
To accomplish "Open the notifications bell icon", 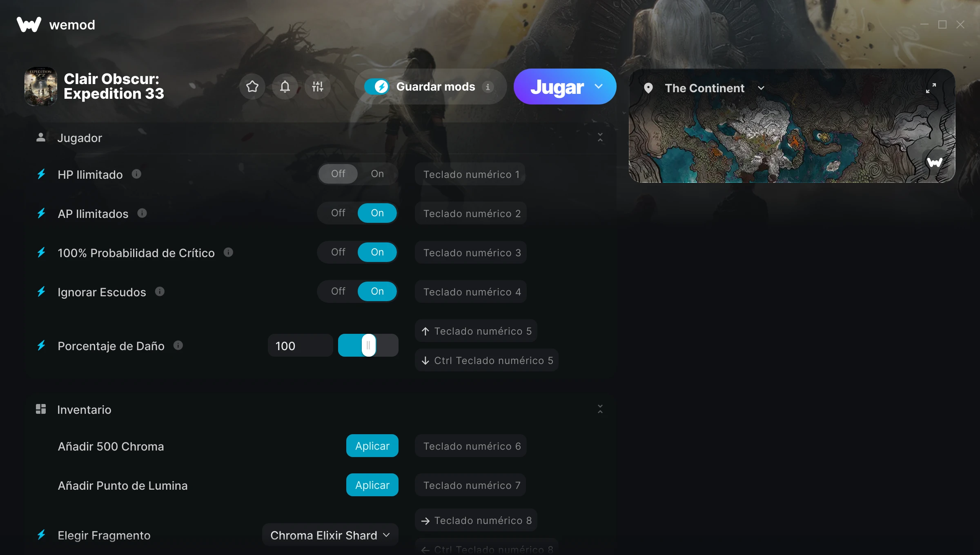I will tap(285, 87).
